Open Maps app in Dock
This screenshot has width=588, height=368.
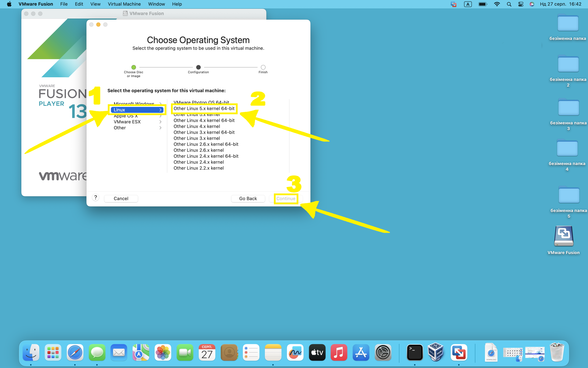pyautogui.click(x=141, y=352)
